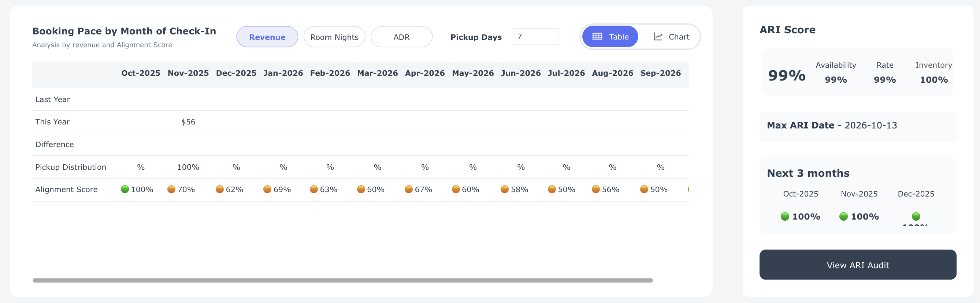Select the Revenue metric pill
This screenshot has height=303, width=980.
coord(267,37)
